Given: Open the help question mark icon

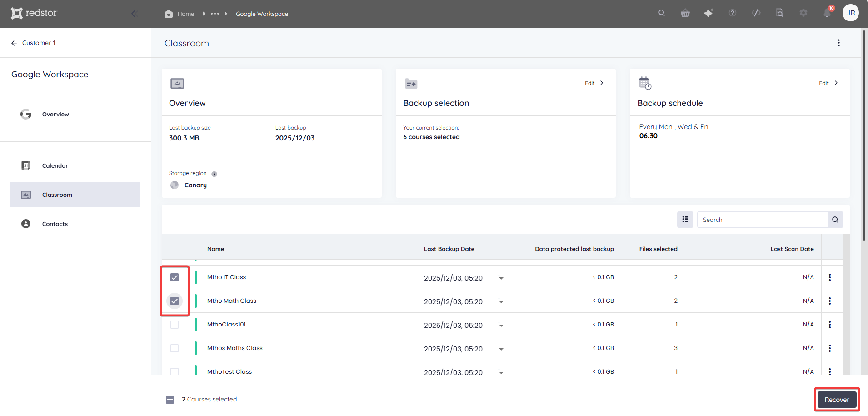Looking at the screenshot, I should [x=733, y=13].
